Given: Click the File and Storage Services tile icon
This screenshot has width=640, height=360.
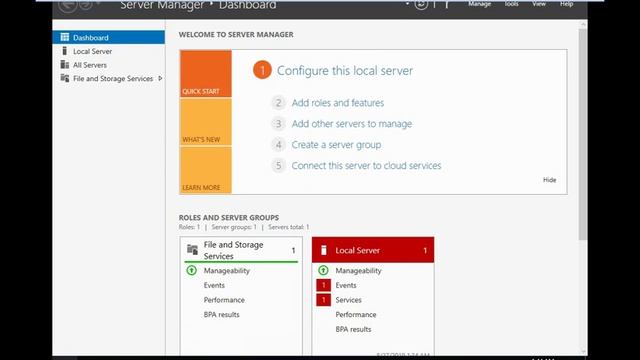Looking at the screenshot, I should point(192,249).
